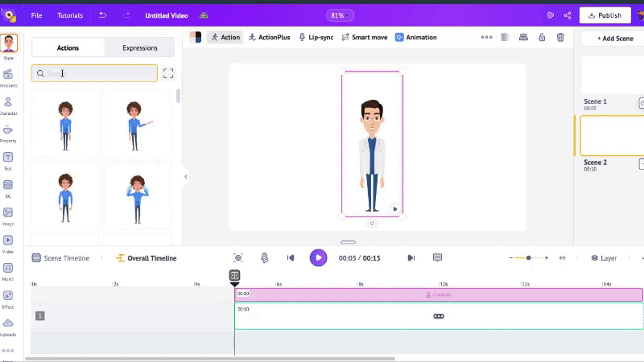Switch to the Expressions tab
The image size is (644, 362).
point(139,47)
